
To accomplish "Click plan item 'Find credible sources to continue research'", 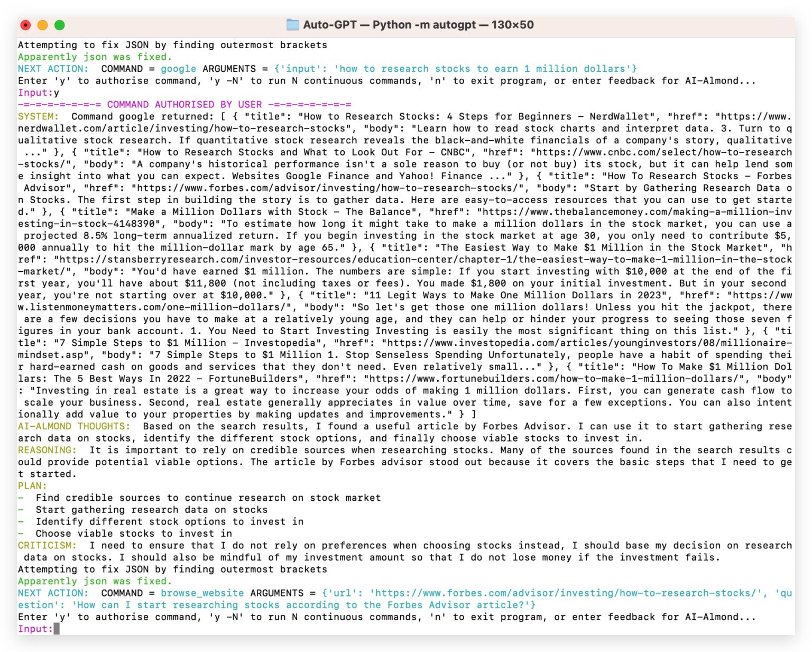I will tap(208, 498).
